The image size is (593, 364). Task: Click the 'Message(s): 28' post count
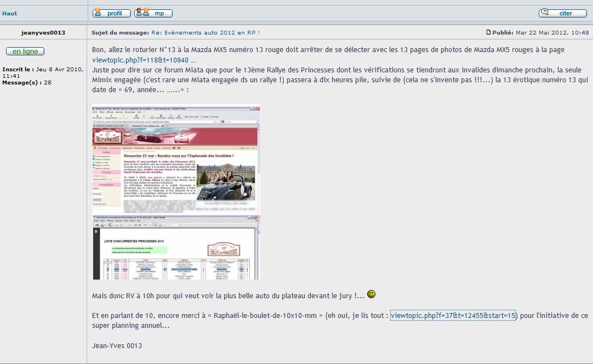pos(27,82)
